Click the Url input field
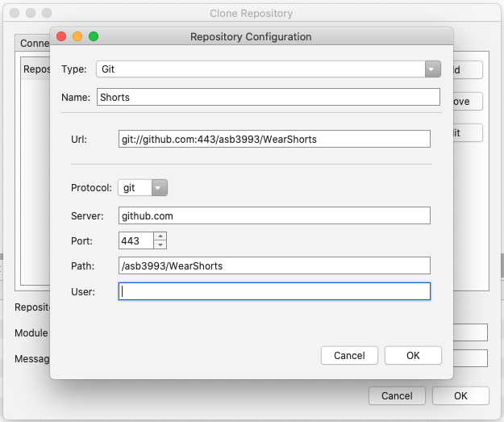The height and width of the screenshot is (422, 504). click(274, 139)
